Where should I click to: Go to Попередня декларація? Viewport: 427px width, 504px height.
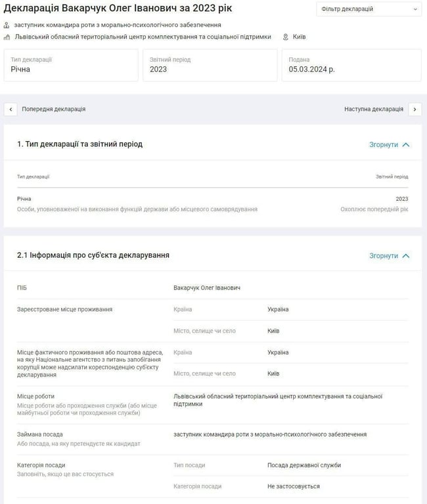tap(54, 109)
